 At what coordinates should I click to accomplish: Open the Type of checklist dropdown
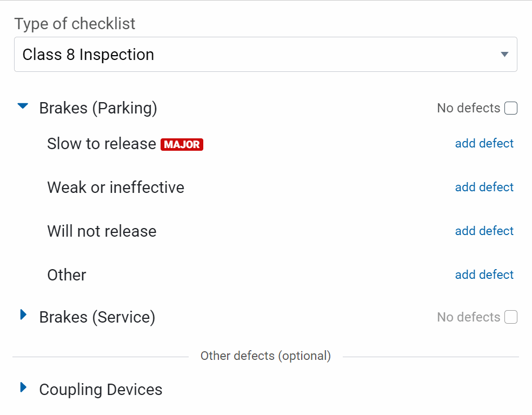[x=265, y=55]
